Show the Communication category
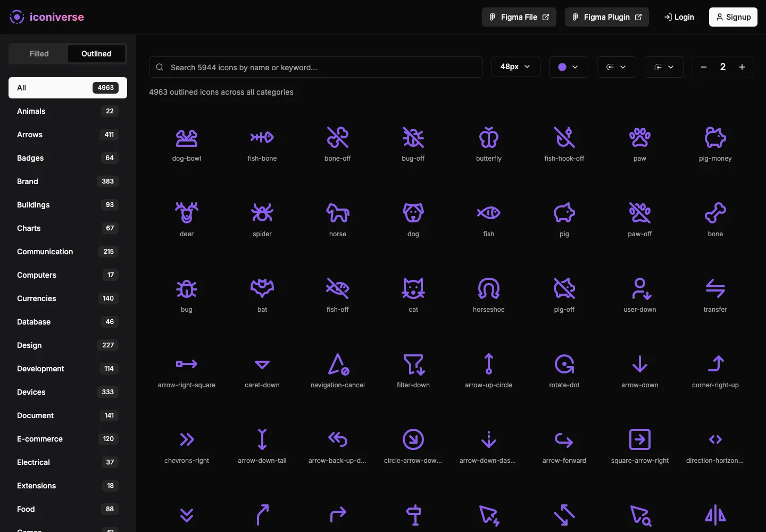The image size is (766, 532). point(68,252)
